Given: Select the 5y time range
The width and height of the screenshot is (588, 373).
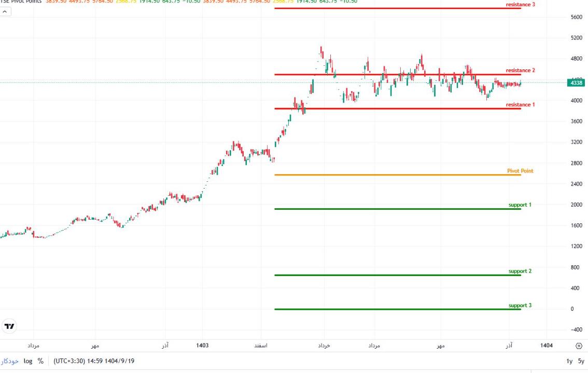Looking at the screenshot, I should (x=581, y=361).
